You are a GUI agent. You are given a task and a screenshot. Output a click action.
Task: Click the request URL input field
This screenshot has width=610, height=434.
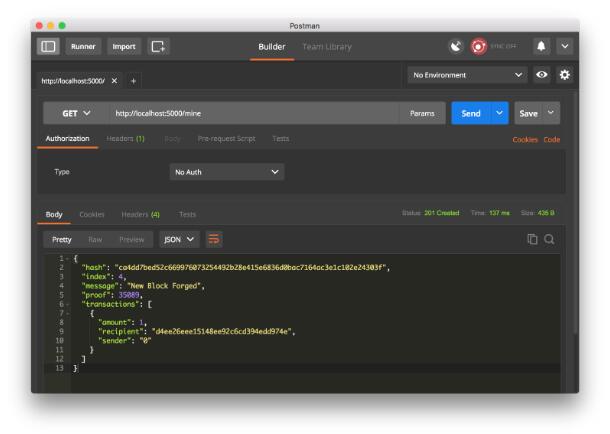click(254, 113)
